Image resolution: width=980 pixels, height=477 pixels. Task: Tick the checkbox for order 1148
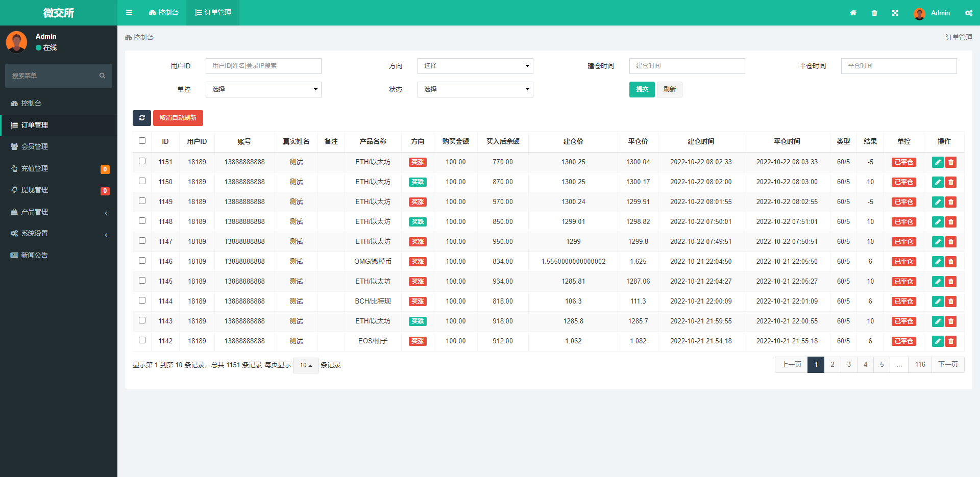[x=142, y=221]
